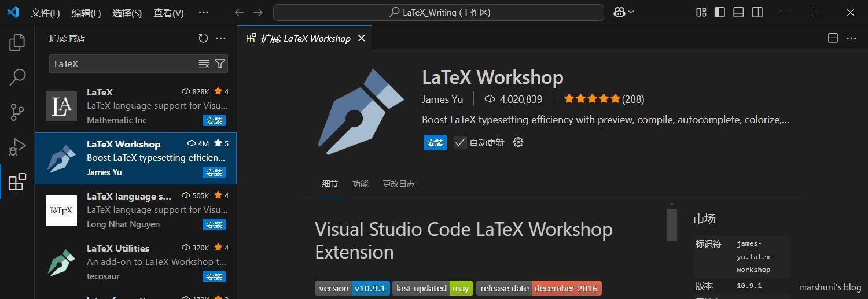868x299 pixels.
Task: Select the LaTeX Workshop editor tab
Action: 304,38
